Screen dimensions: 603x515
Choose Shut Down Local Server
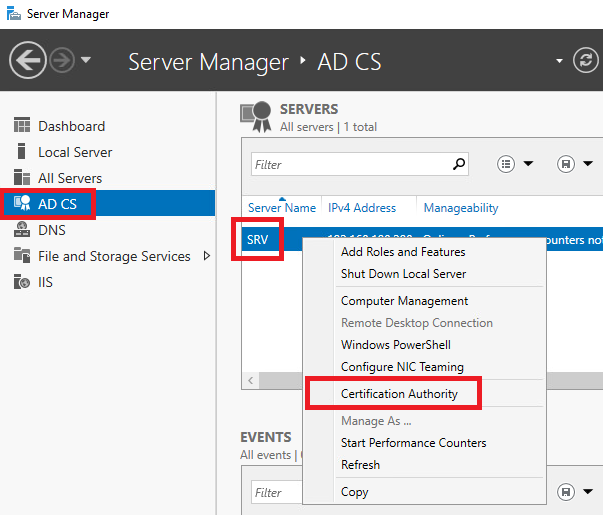(x=403, y=274)
